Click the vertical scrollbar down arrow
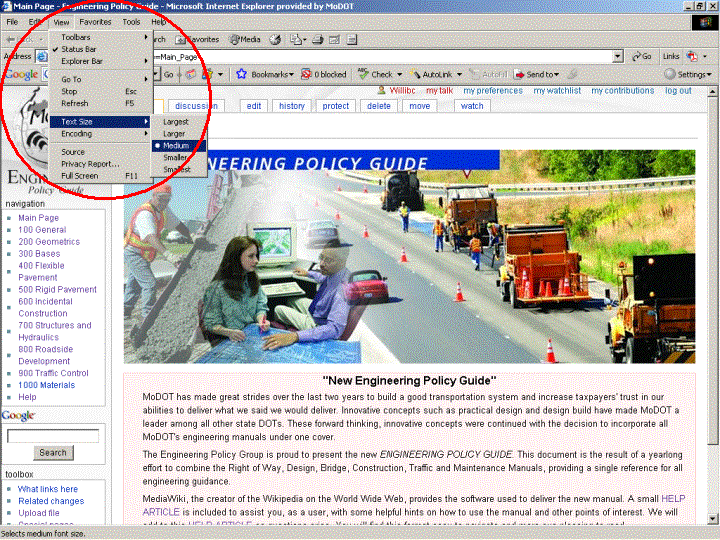Image resolution: width=720 pixels, height=540 pixels. pyautogui.click(x=712, y=519)
